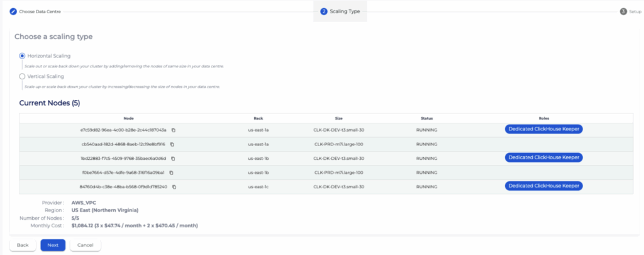Click the pencil icon for Choose Data Centre

coord(13,11)
